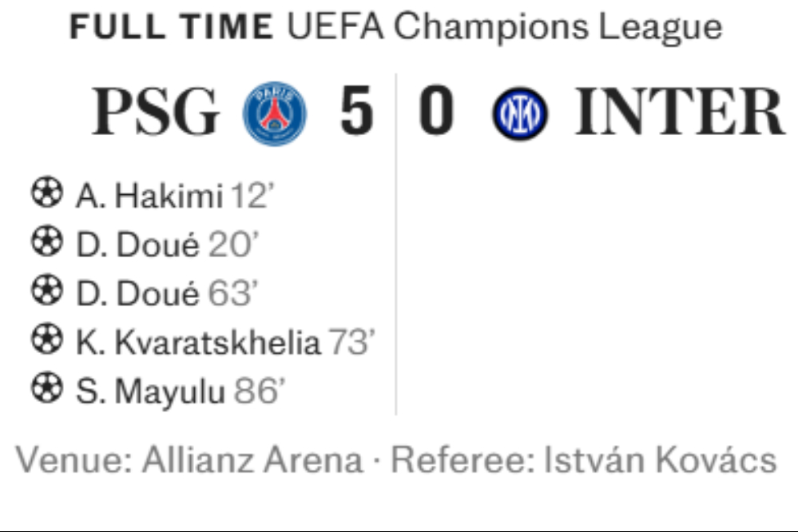Image resolution: width=798 pixels, height=532 pixels.
Task: Click the soccer ball icon beside A. Hakimi
Action: point(47,193)
